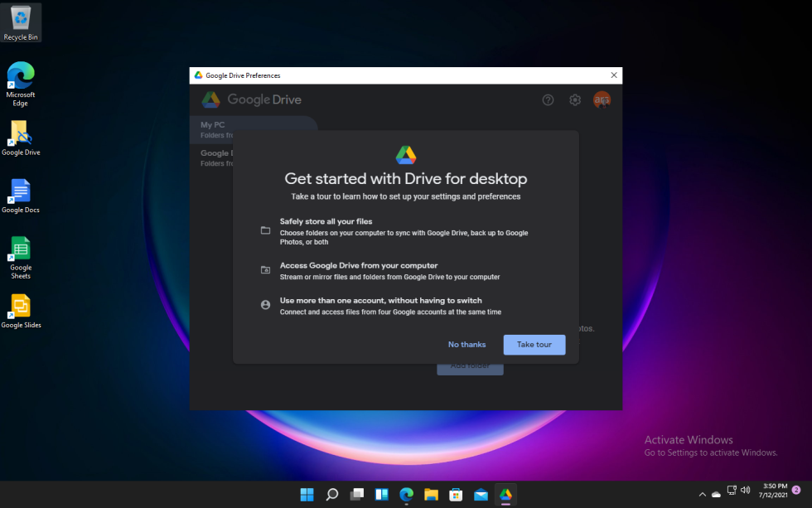Viewport: 812px width, 508px height.
Task: Launch Google Drive from the taskbar
Action: coord(505,494)
